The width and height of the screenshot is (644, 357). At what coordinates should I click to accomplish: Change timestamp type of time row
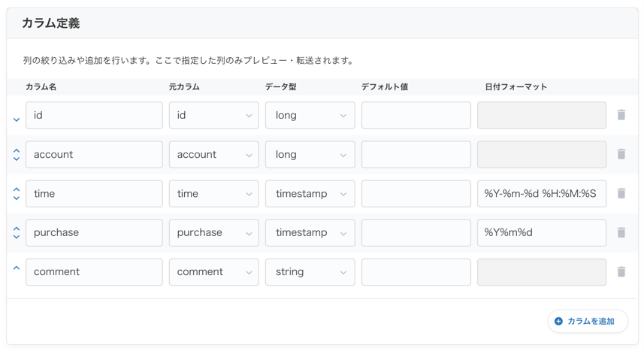click(310, 193)
